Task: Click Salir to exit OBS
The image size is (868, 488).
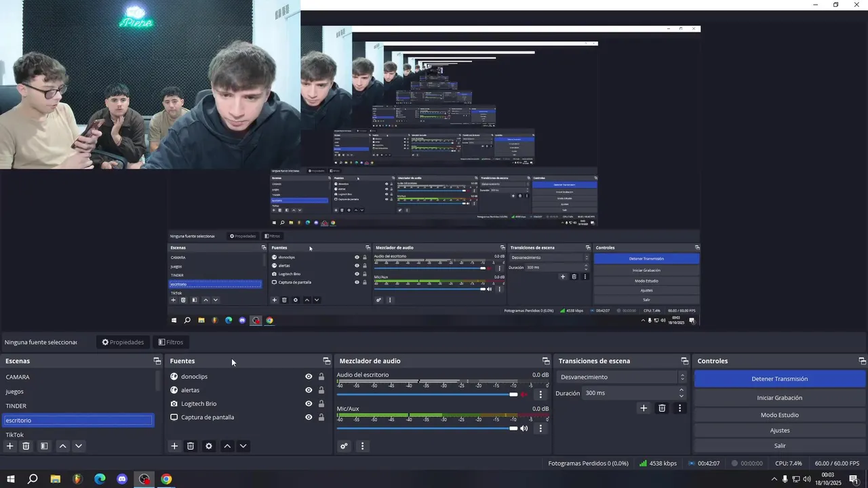Action: point(780,446)
